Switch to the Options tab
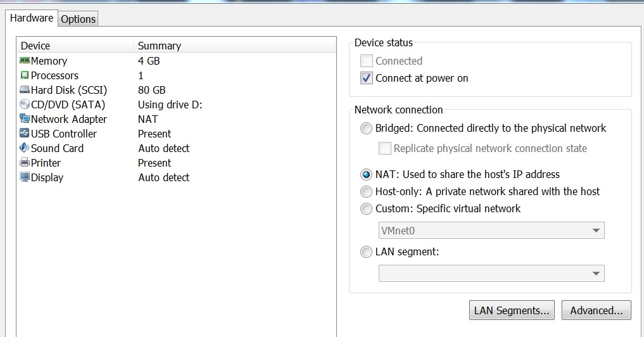 [78, 19]
